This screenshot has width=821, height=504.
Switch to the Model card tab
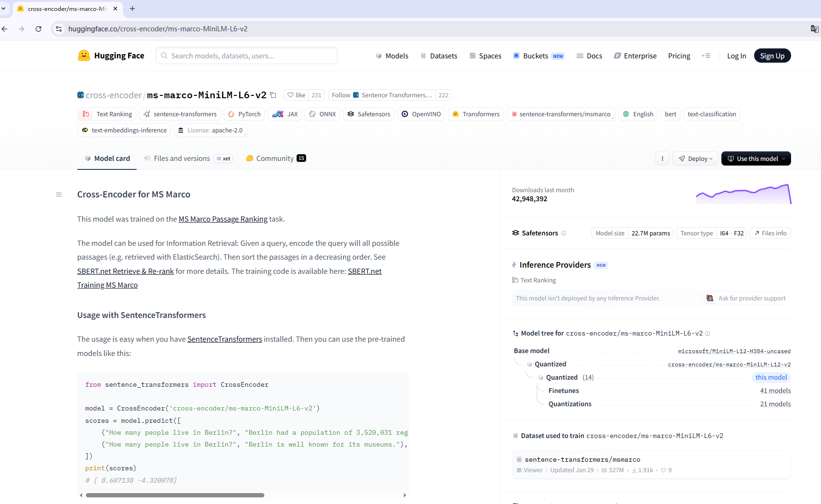[107, 159]
